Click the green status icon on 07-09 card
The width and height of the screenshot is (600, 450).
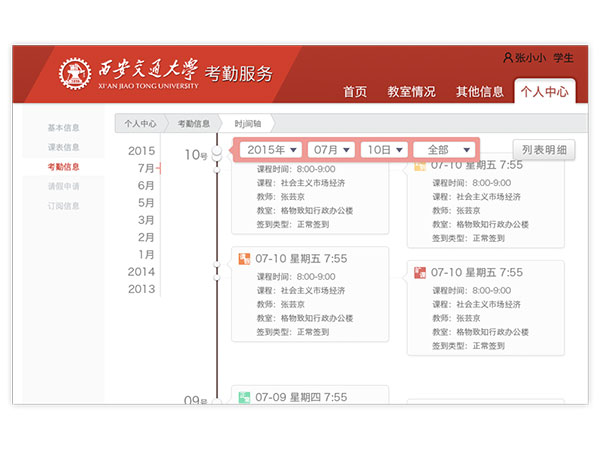click(245, 397)
